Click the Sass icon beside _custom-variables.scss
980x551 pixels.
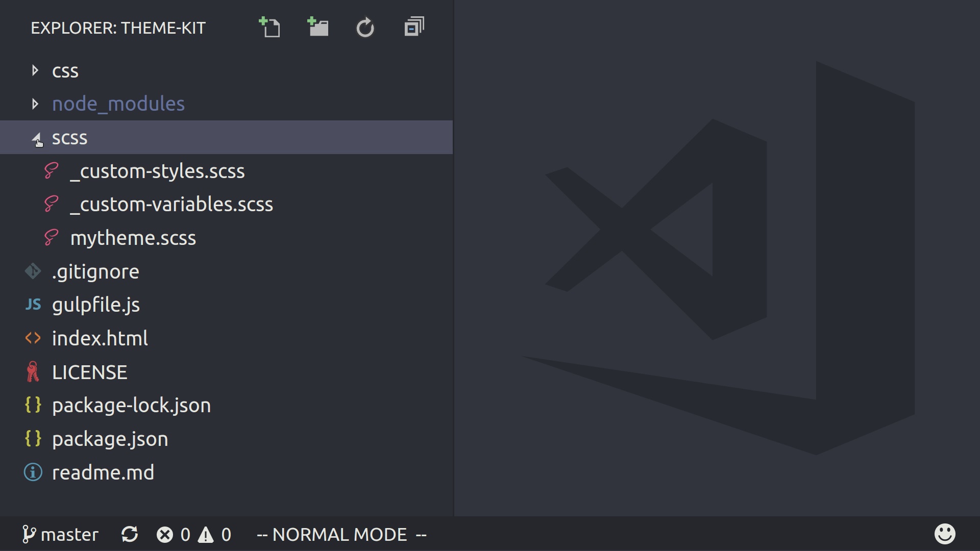(51, 204)
